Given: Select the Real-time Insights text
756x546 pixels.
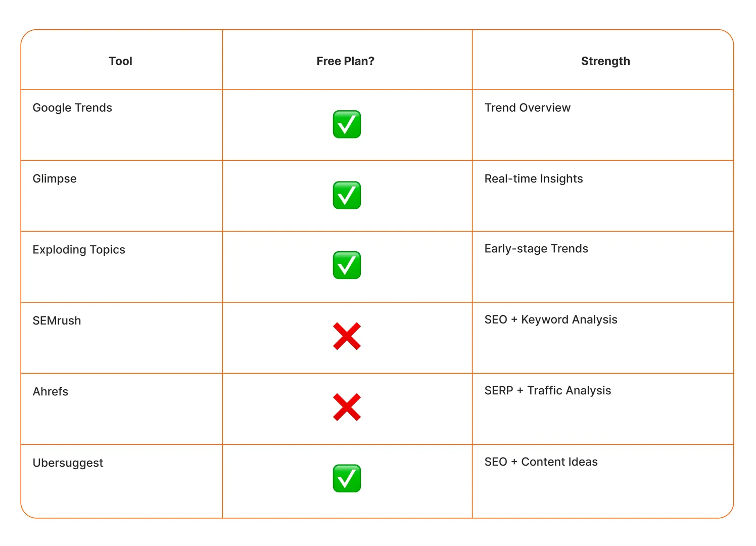Looking at the screenshot, I should [x=534, y=179].
